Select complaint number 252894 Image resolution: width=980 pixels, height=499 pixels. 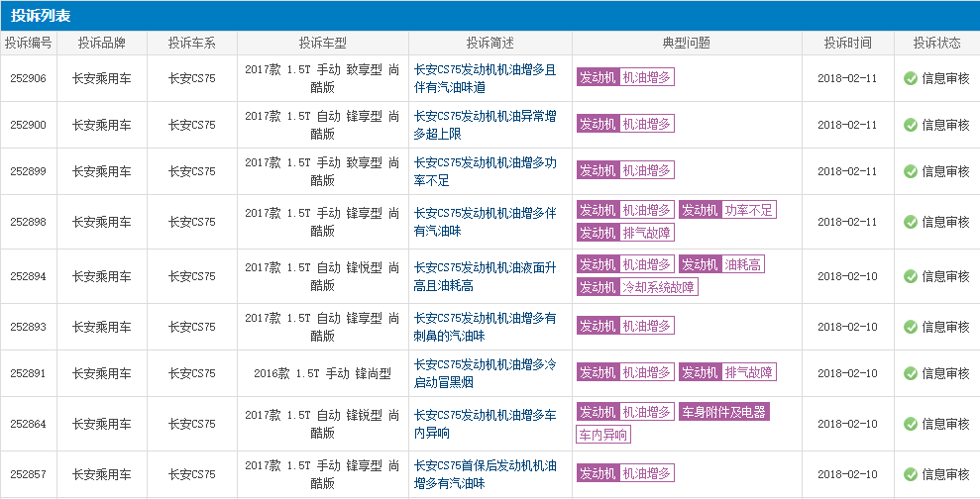tap(28, 276)
